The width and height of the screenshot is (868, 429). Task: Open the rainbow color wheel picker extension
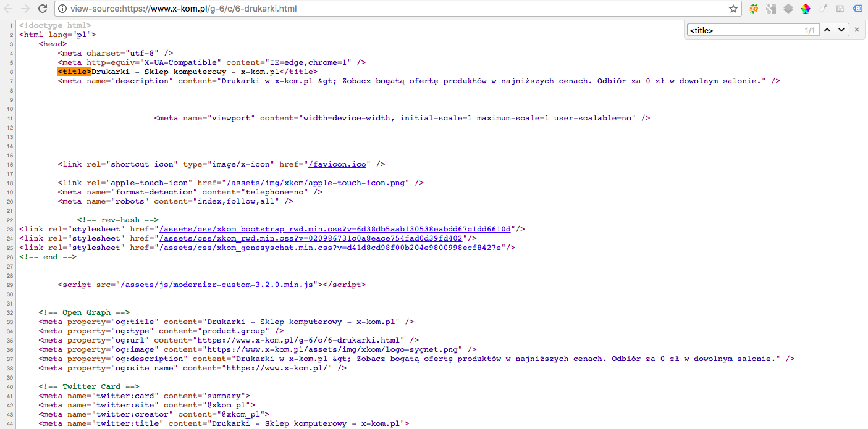pyautogui.click(x=806, y=9)
